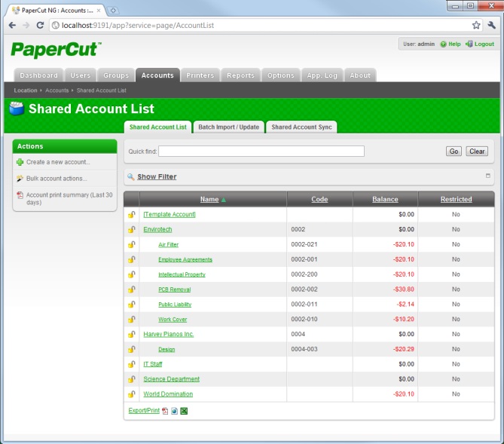Sort accounts by Balance column header
This screenshot has width=504, height=444.
pos(385,200)
